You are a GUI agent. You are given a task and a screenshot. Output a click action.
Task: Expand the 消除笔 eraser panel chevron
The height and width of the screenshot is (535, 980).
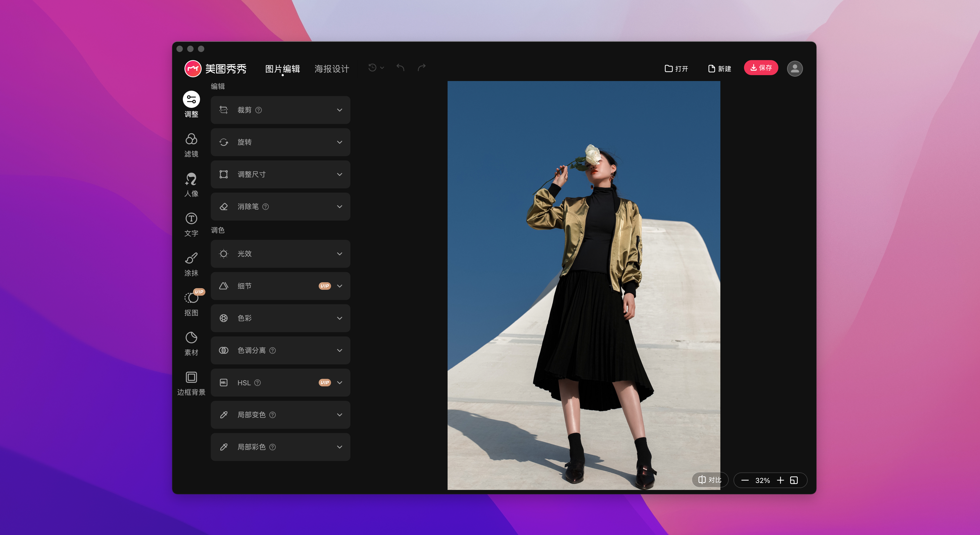tap(339, 207)
